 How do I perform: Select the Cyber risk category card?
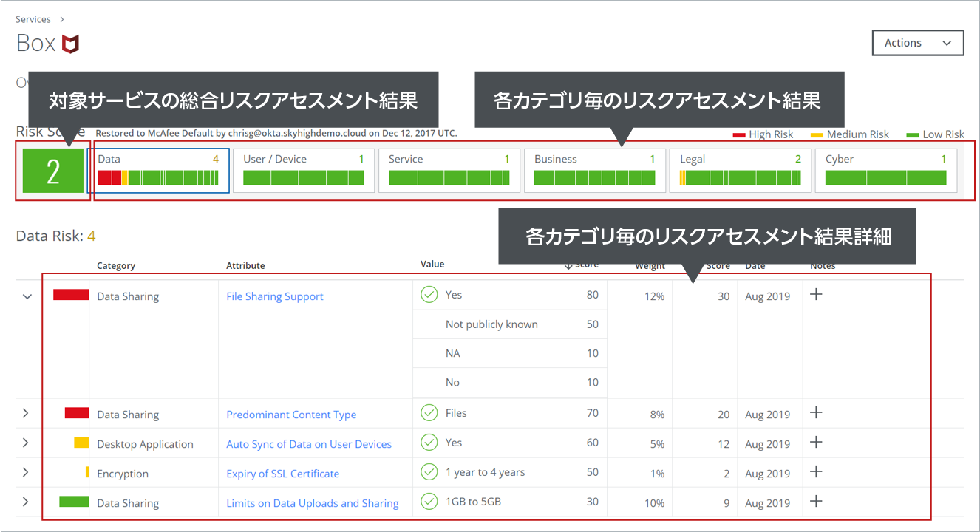pyautogui.click(x=885, y=171)
